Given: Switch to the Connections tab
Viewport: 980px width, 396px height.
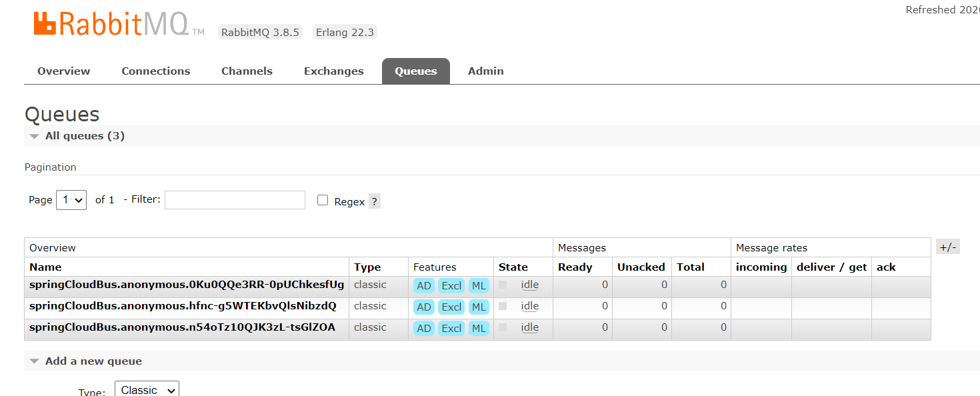Looking at the screenshot, I should coord(156,71).
